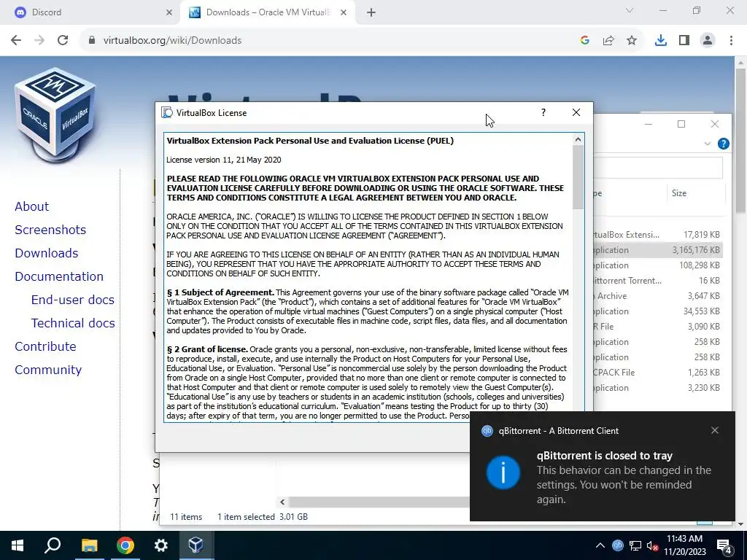
Task: Open Downloads link in sidebar
Action: click(46, 253)
